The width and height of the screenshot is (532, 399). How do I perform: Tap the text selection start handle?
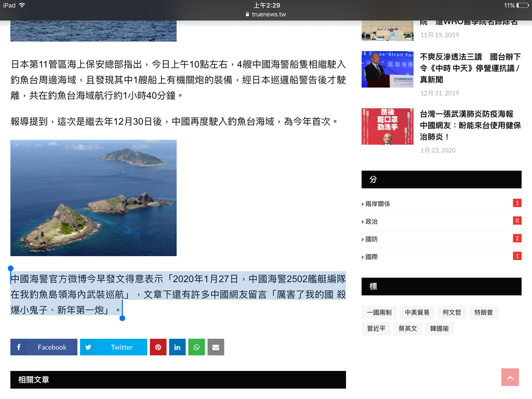[11, 269]
